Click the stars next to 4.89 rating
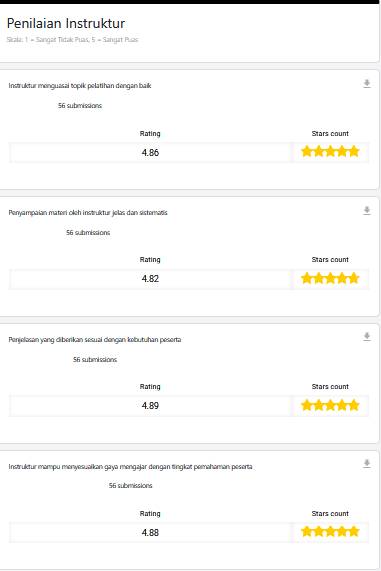 (x=330, y=405)
